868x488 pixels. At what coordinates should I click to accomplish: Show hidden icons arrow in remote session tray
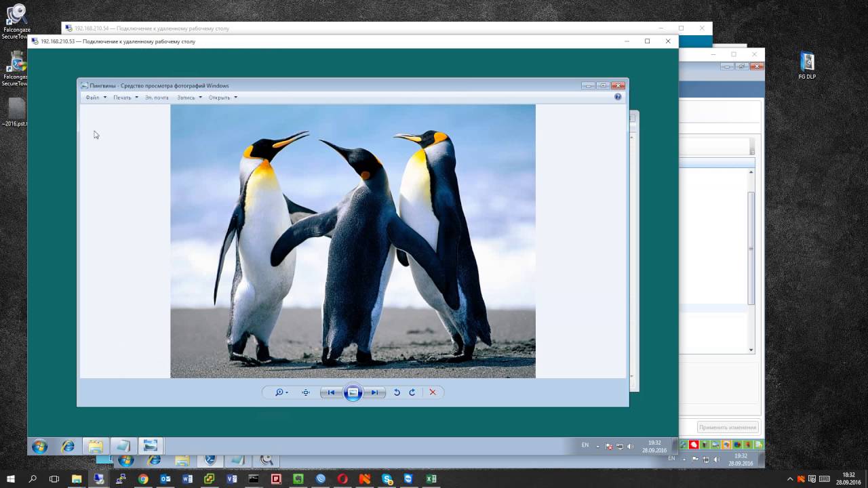pos(597,447)
